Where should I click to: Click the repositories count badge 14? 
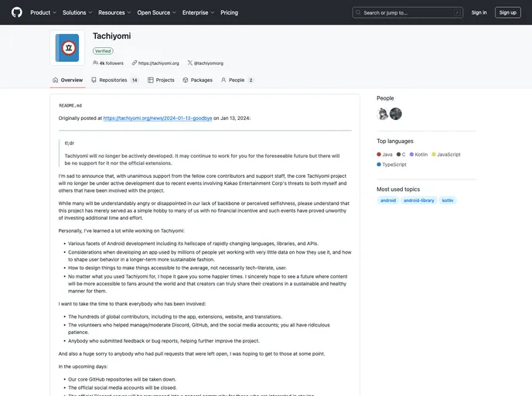tap(135, 80)
